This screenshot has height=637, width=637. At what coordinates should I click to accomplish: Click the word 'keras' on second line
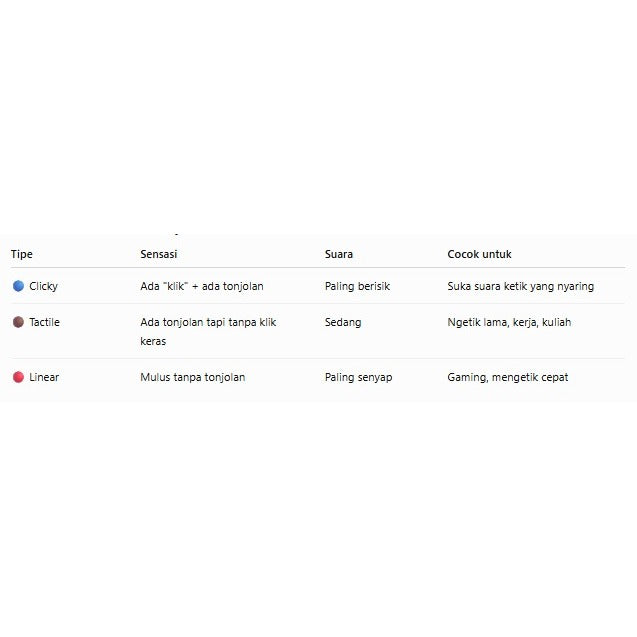[153, 341]
